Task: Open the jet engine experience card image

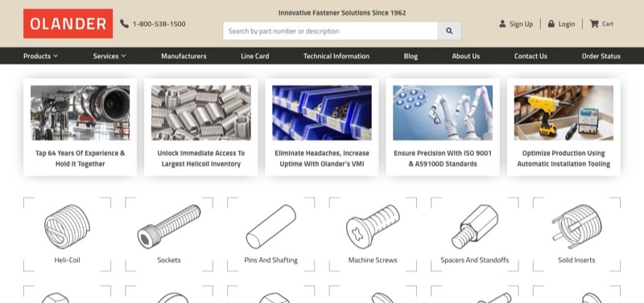Action: click(x=80, y=113)
